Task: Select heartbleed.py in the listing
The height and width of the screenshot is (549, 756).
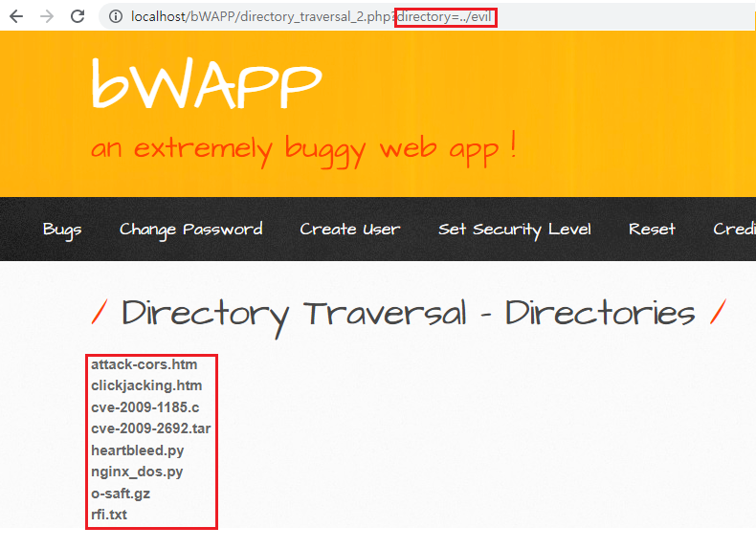Action: 138,450
